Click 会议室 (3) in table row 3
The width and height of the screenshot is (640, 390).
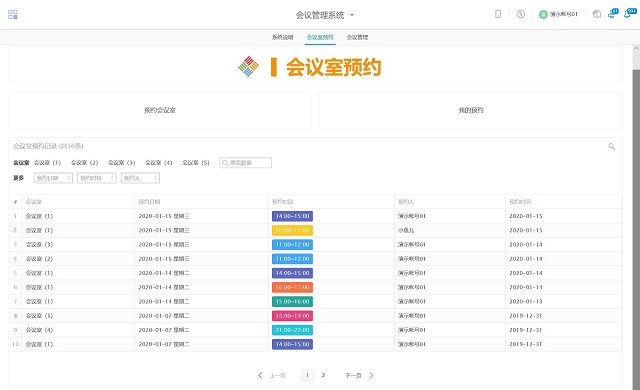[39, 245]
